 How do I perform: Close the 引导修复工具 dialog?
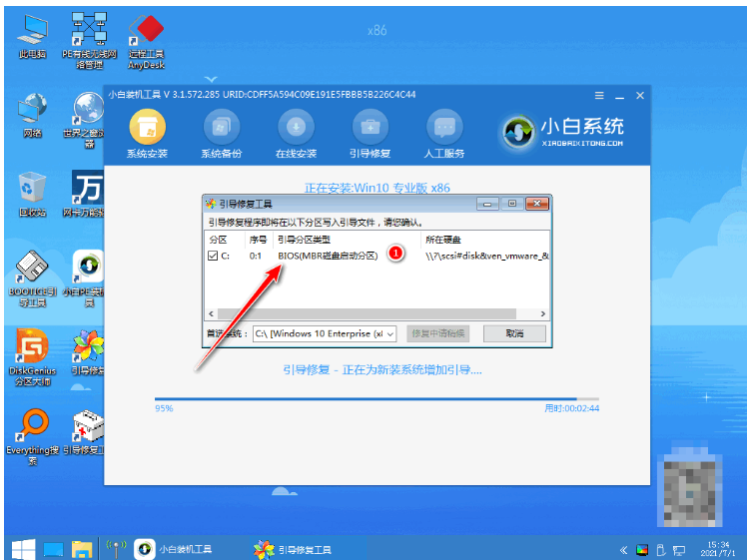537,204
